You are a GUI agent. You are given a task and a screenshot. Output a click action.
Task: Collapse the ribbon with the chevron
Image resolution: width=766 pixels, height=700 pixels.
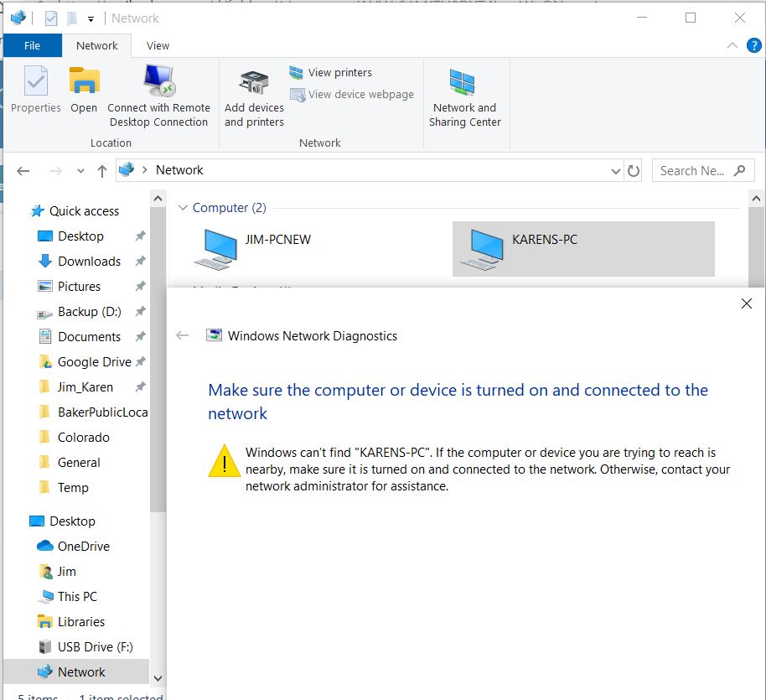click(x=732, y=45)
